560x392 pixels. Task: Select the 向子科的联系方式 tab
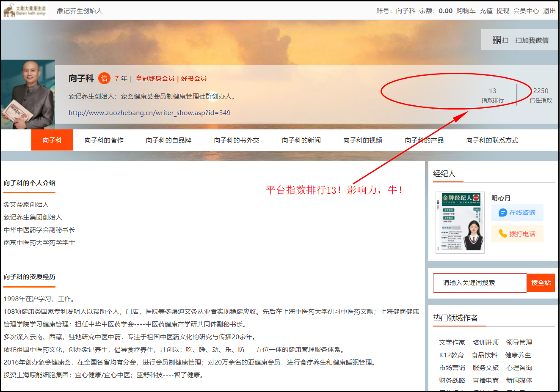(492, 140)
